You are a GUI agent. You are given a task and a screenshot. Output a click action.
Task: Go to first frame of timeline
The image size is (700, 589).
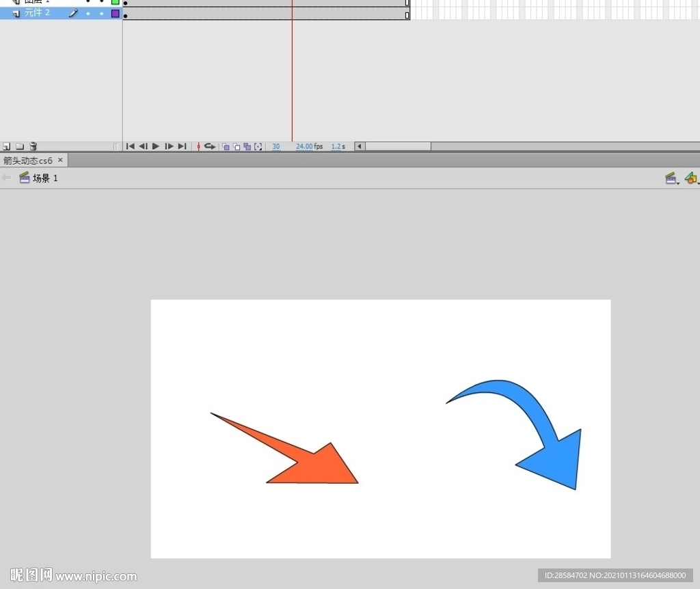click(x=130, y=146)
